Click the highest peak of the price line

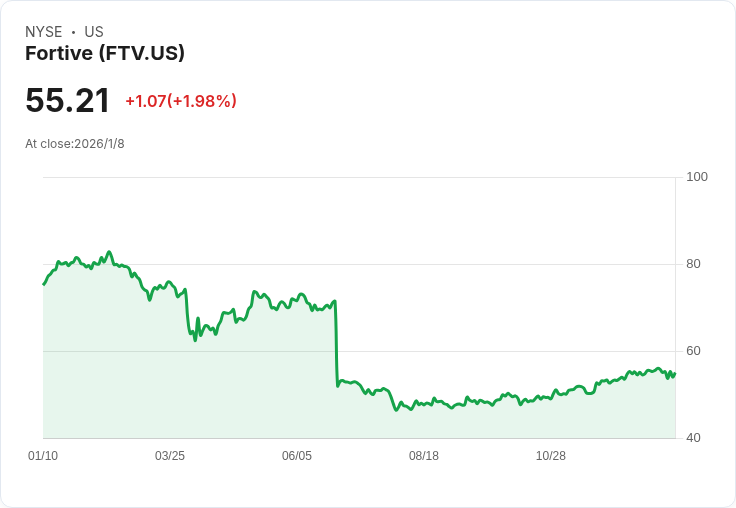(109, 252)
